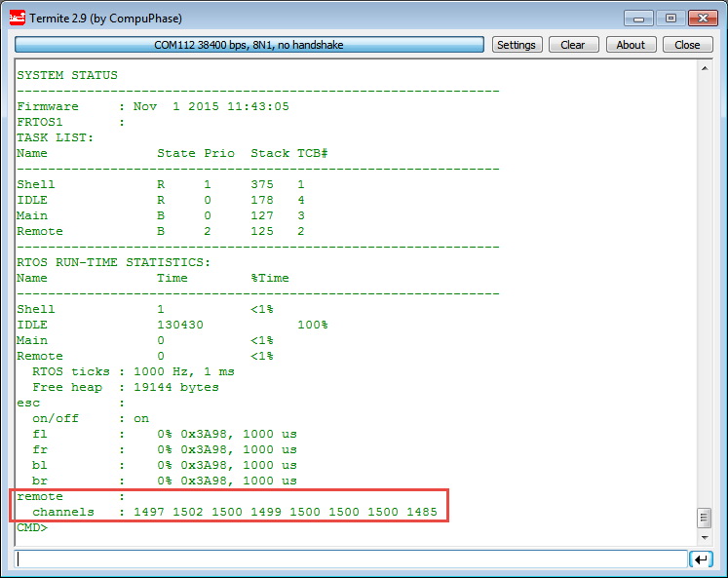Click the Termite app icon in title bar

18,19
